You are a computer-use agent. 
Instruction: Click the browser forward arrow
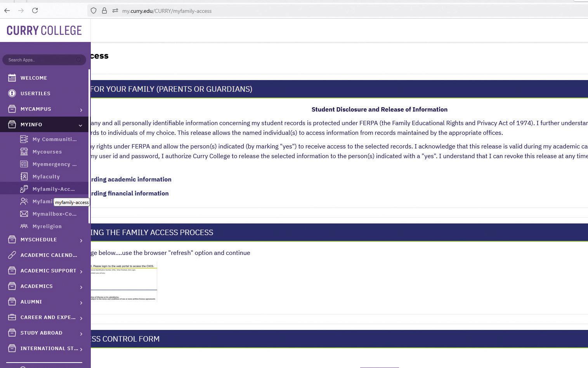pos(21,10)
